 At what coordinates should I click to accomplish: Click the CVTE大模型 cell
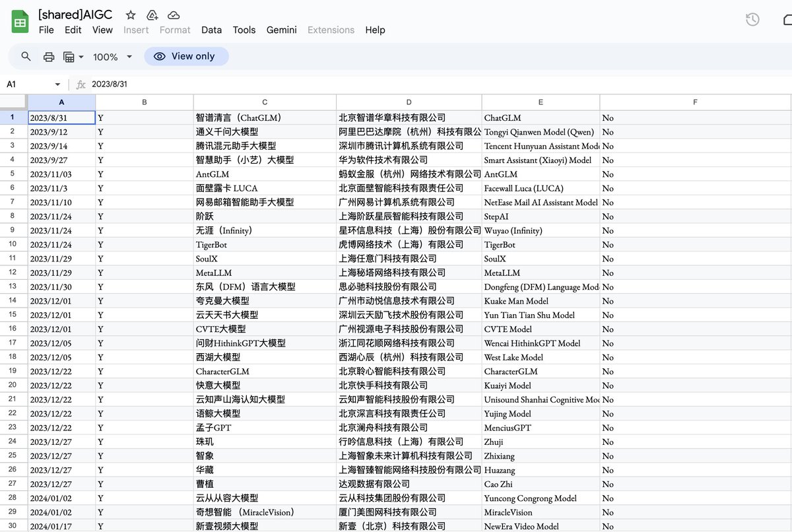(265, 329)
